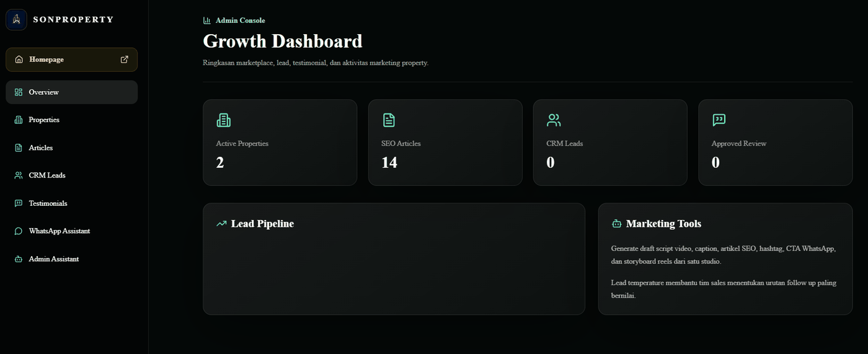Image resolution: width=868 pixels, height=354 pixels.
Task: Click the CRM Leads card label
Action: (x=565, y=143)
